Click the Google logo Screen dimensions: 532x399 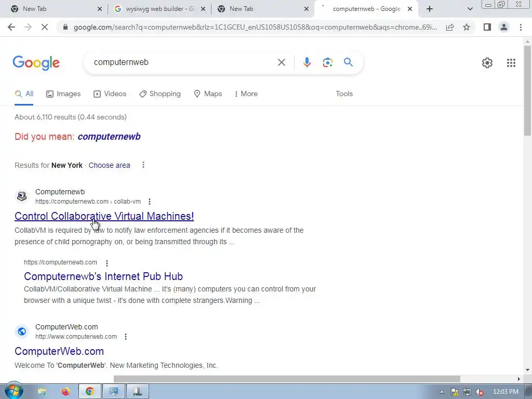pyautogui.click(x=36, y=63)
